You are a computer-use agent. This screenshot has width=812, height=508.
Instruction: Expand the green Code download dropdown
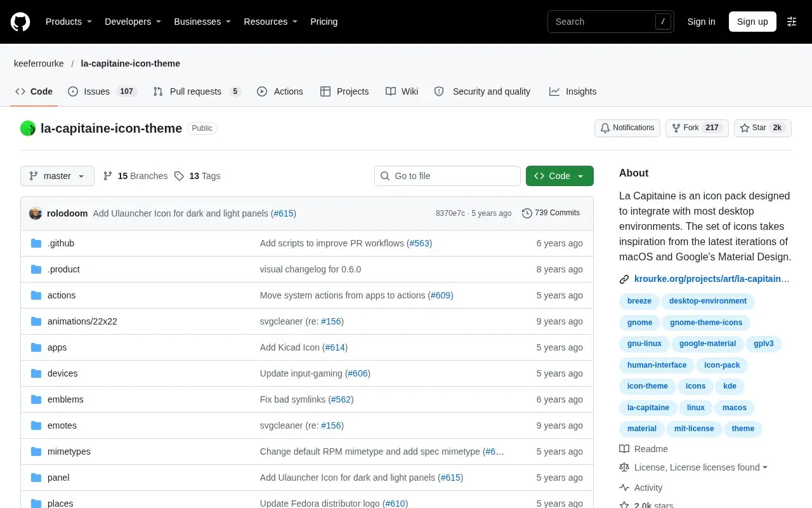pyautogui.click(x=560, y=176)
